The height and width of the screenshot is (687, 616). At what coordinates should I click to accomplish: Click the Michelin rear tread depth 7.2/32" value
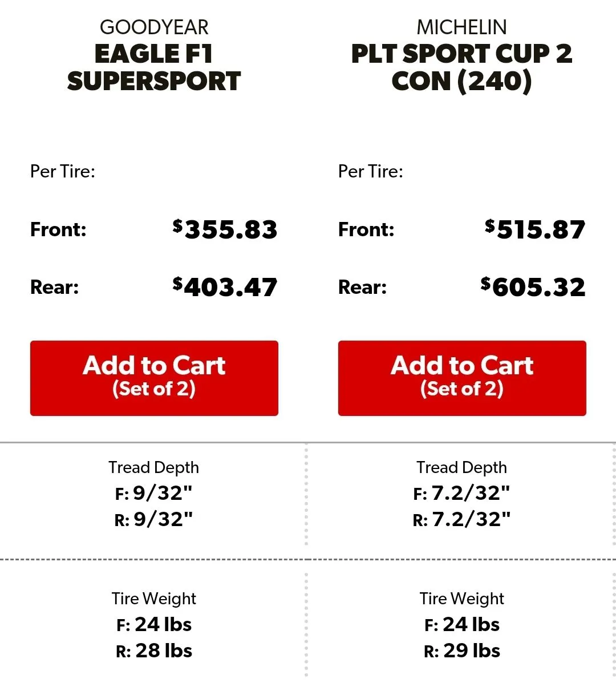click(471, 519)
